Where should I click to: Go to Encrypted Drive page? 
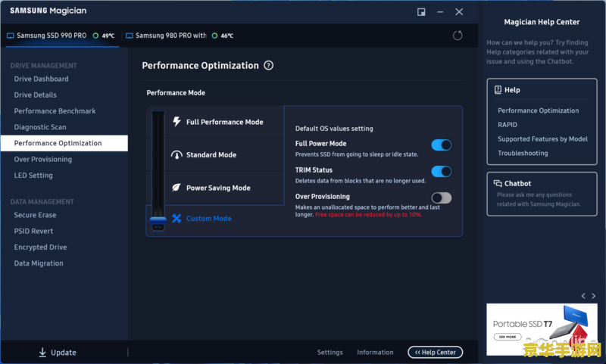click(41, 247)
